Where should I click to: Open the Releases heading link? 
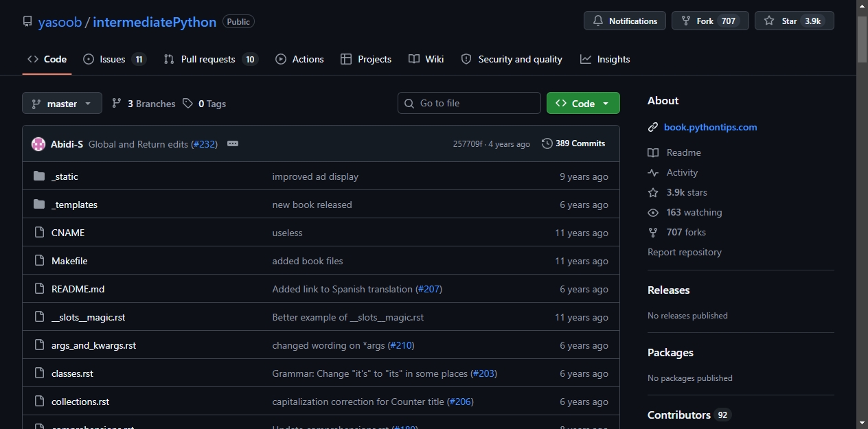669,290
